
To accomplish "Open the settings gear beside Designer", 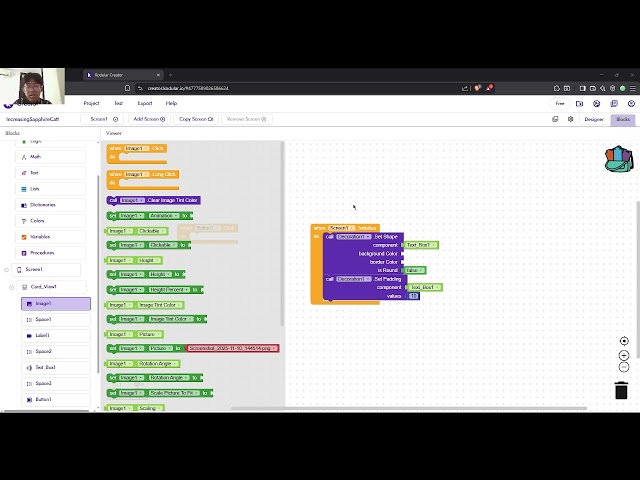I will pyautogui.click(x=571, y=119).
